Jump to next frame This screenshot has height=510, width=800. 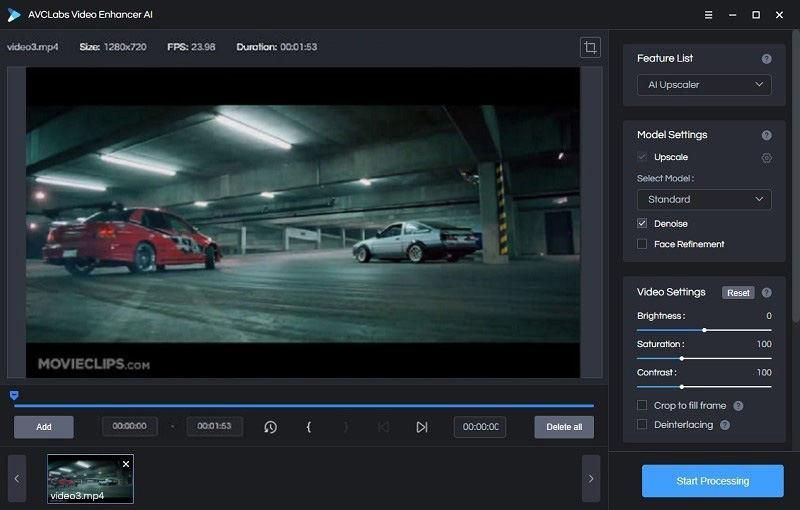[x=421, y=427]
